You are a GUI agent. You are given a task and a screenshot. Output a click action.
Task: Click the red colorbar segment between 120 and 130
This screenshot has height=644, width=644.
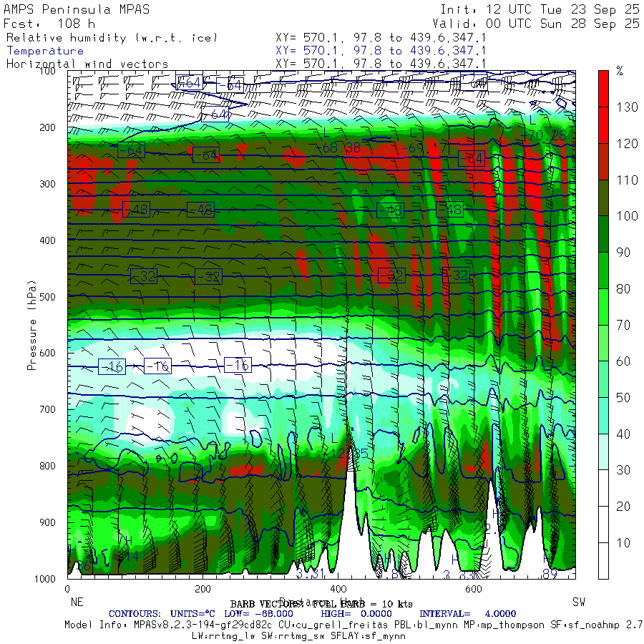coord(603,125)
